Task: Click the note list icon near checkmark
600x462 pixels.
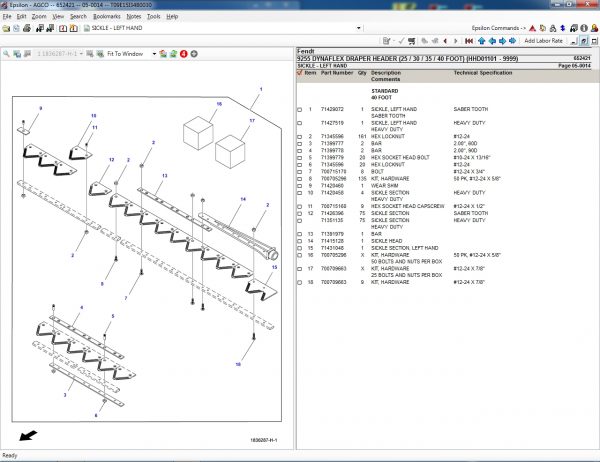Action: [386, 41]
